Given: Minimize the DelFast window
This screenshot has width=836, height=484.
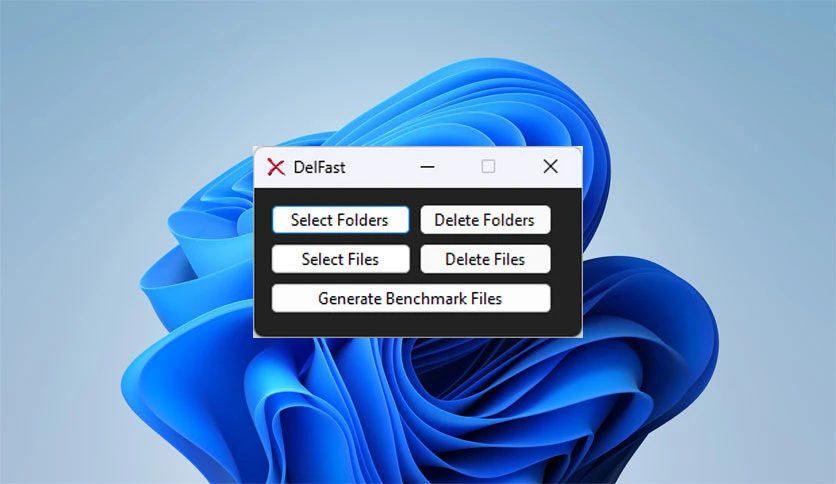Looking at the screenshot, I should pos(427,167).
